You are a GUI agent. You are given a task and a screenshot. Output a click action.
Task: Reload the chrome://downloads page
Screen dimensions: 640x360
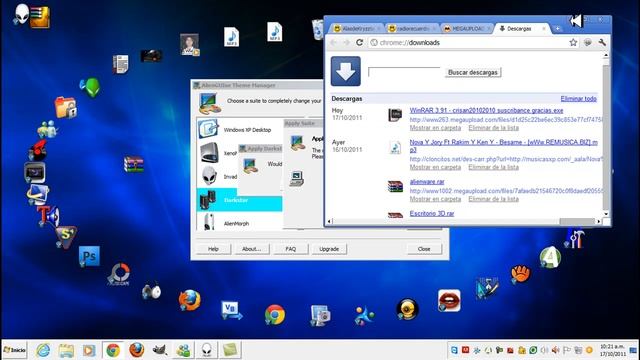[x=360, y=42]
